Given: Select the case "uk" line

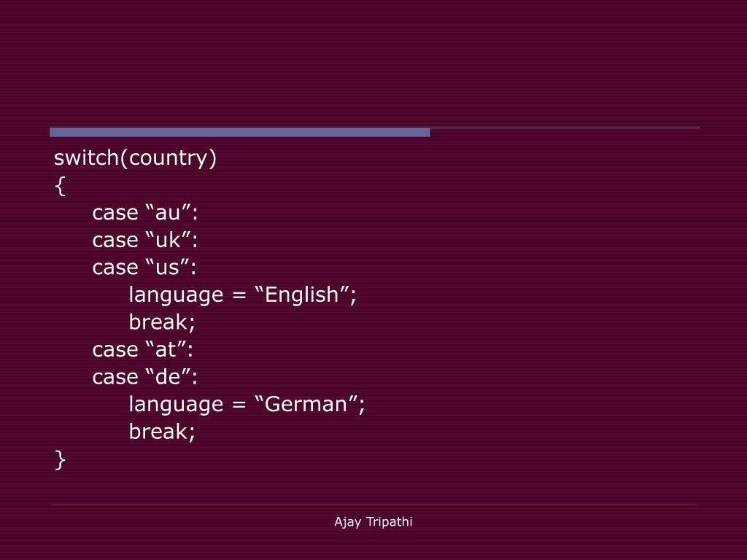Looking at the screenshot, I should (x=145, y=240).
